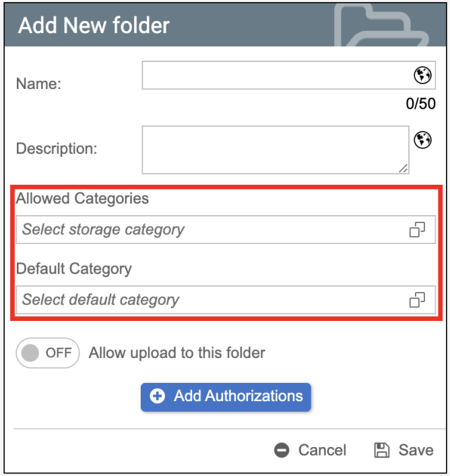Open the Select default category field
This screenshot has width=450, height=476.
click(x=209, y=300)
